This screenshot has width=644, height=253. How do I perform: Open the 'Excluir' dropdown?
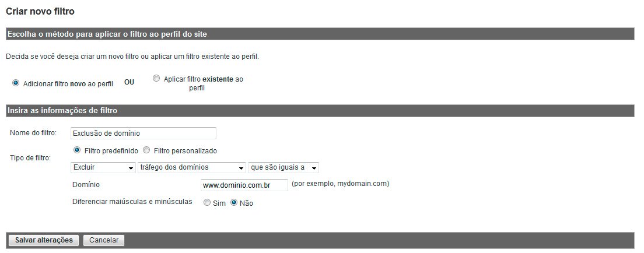pyautogui.click(x=103, y=167)
